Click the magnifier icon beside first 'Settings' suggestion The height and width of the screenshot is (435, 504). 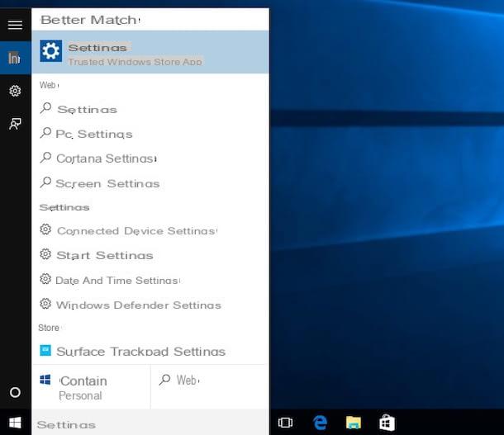tap(45, 108)
